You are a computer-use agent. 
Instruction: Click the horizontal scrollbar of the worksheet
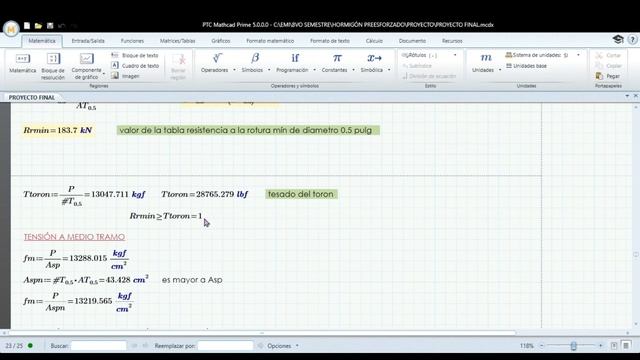click(x=261, y=333)
